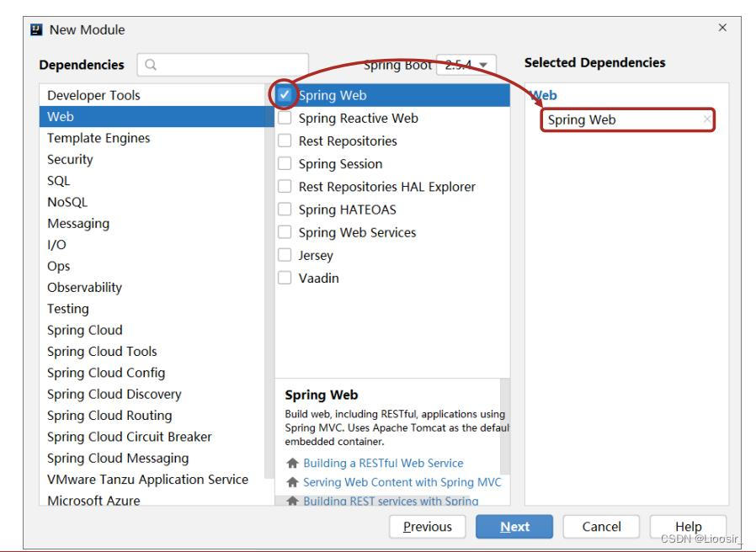The width and height of the screenshot is (756, 552).
Task: Click the Vaadin dependency label
Action: pos(319,279)
